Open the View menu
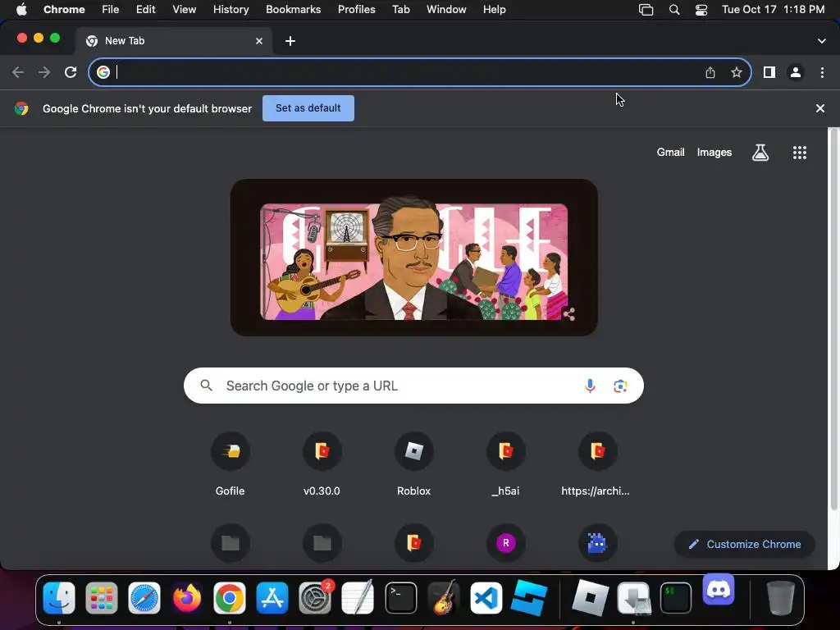 coord(184,10)
